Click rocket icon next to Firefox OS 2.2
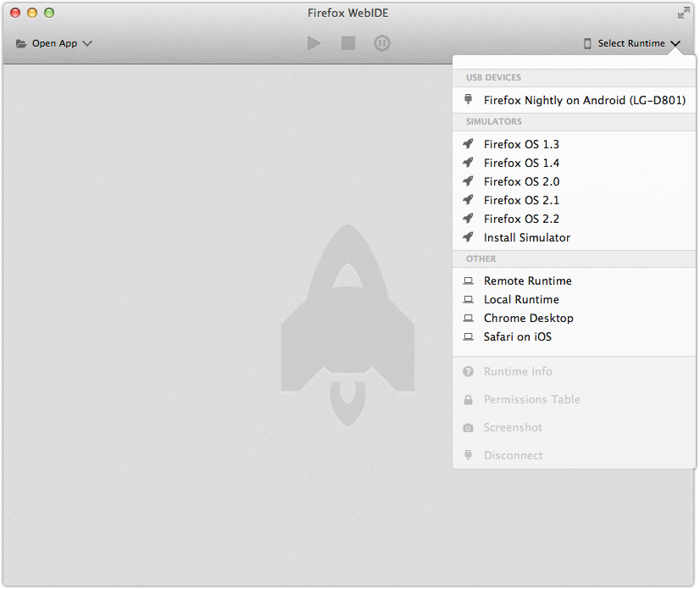This screenshot has width=700, height=589. pyautogui.click(x=468, y=219)
